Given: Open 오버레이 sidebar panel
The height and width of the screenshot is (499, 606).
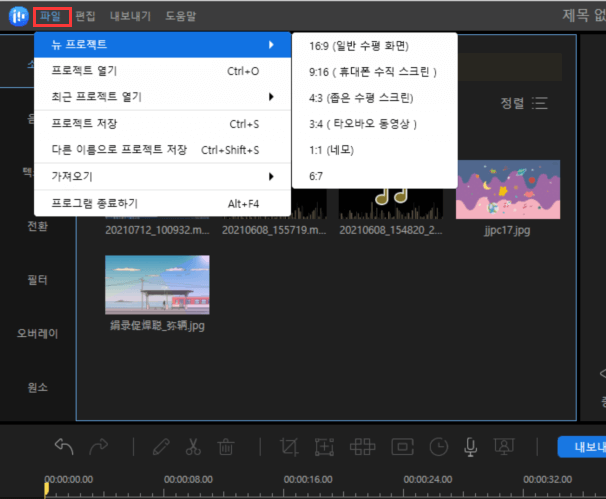Looking at the screenshot, I should pyautogui.click(x=37, y=334).
